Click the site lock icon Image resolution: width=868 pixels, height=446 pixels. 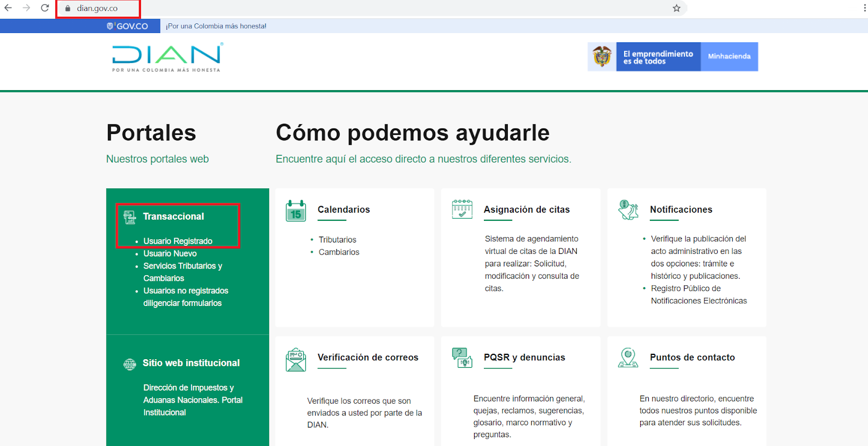click(68, 9)
